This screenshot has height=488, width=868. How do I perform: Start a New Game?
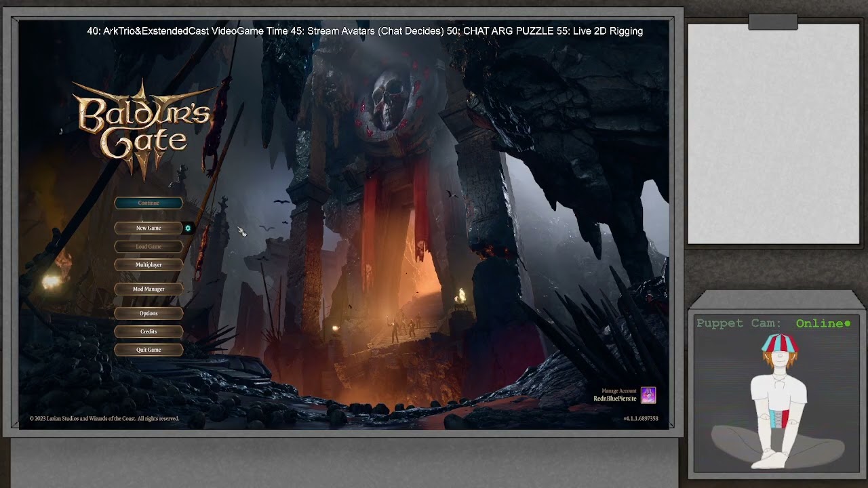[149, 228]
